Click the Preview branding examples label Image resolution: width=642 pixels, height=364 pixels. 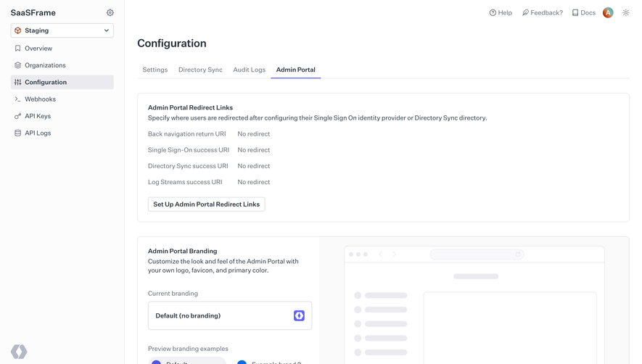pyautogui.click(x=188, y=349)
